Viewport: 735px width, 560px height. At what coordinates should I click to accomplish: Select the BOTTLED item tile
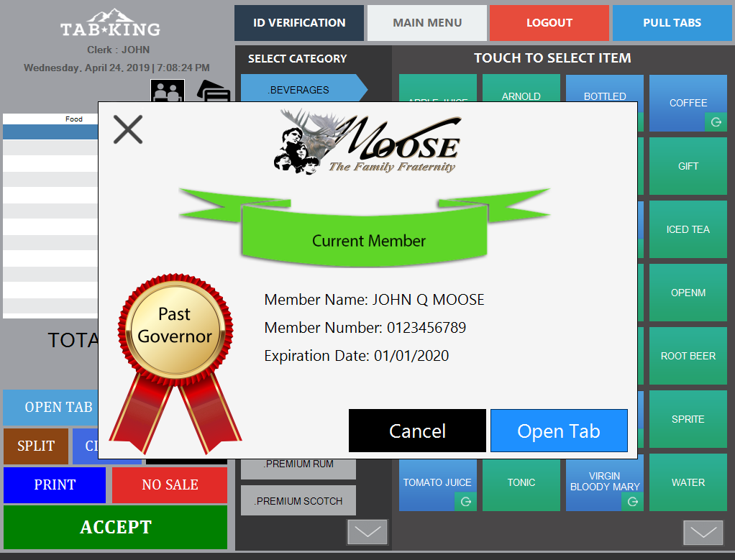[605, 88]
